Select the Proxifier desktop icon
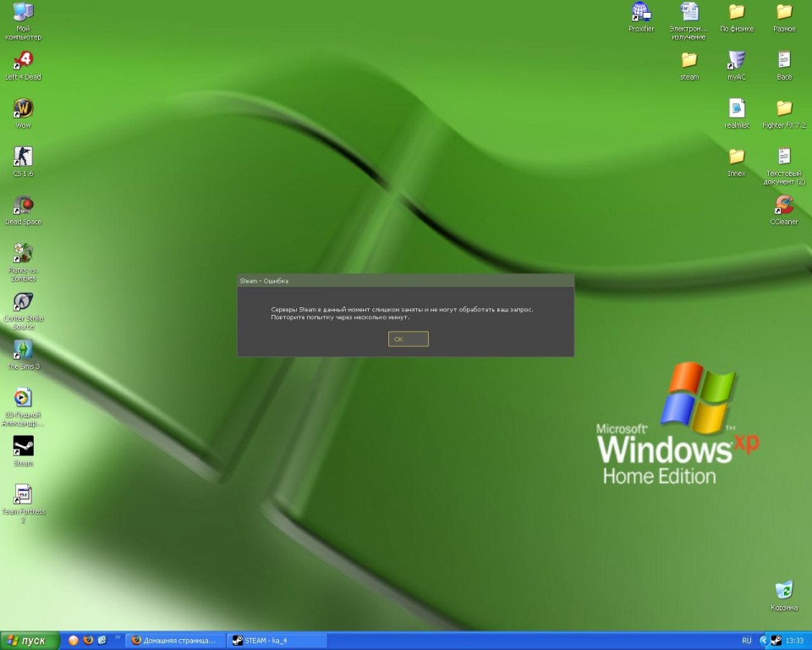This screenshot has height=650, width=812. coord(641,17)
